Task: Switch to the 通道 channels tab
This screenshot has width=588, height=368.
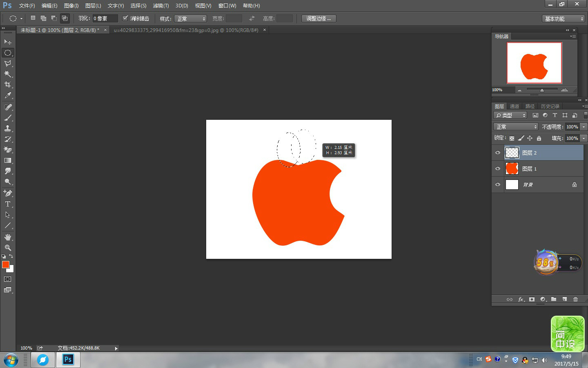Action: (514, 106)
